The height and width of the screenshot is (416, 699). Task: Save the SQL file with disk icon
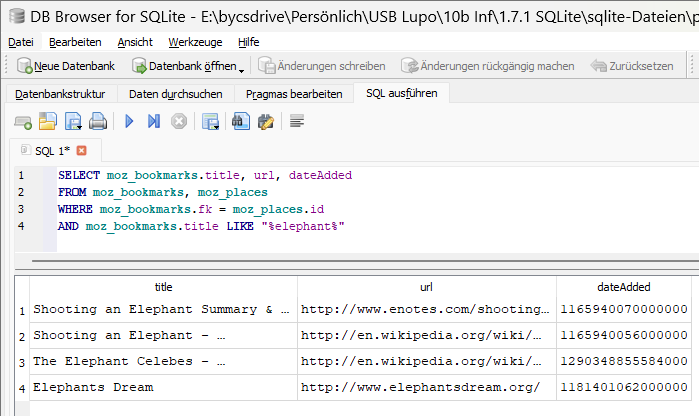pyautogui.click(x=73, y=121)
